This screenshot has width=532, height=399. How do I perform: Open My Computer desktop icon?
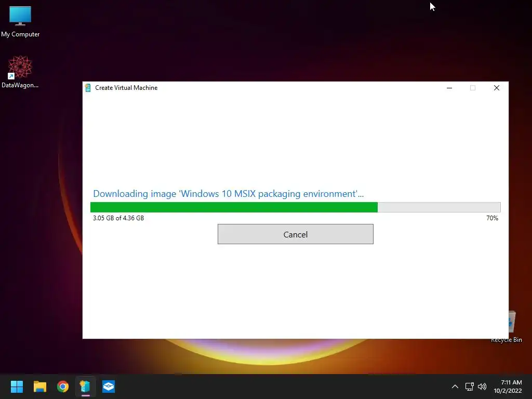[20, 21]
